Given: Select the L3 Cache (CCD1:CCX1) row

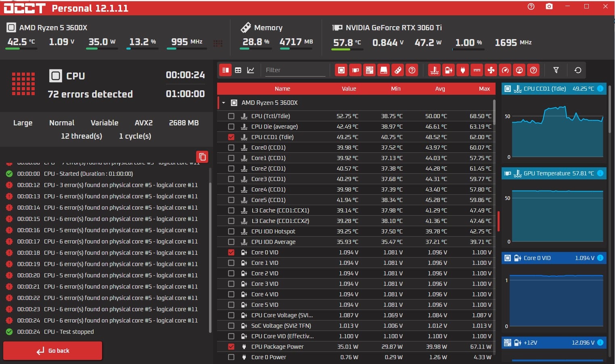Looking at the screenshot, I should [x=356, y=210].
